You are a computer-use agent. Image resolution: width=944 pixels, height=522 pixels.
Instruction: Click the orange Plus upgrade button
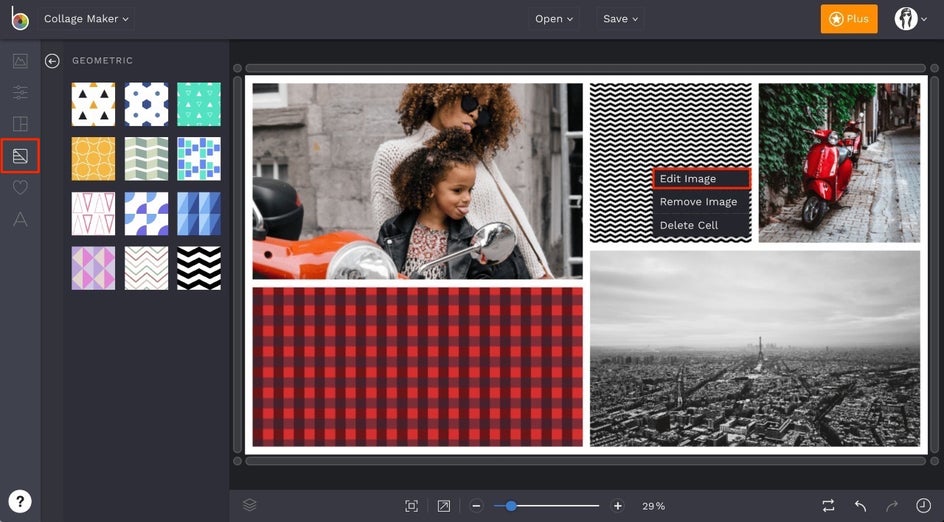[x=848, y=19]
